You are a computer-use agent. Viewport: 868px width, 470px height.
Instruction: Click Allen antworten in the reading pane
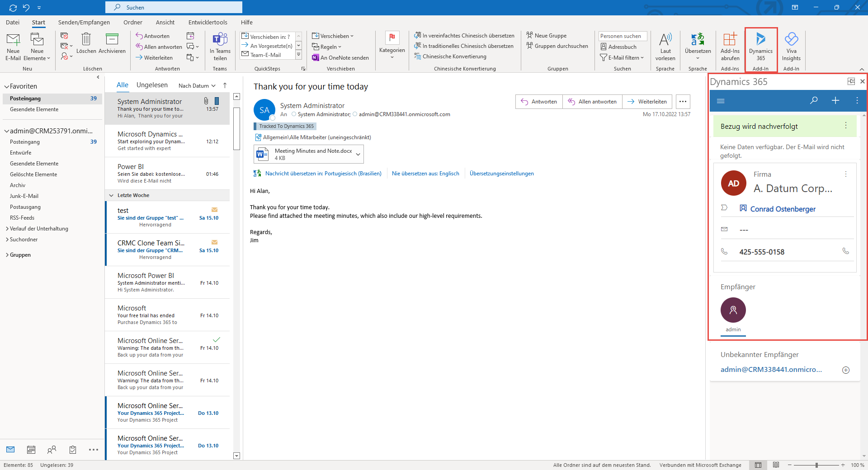click(592, 102)
